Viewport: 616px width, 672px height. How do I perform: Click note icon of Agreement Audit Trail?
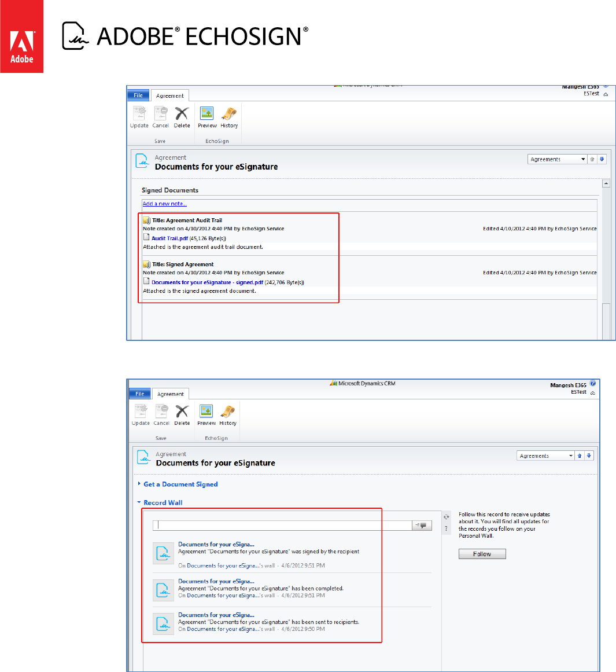tap(146, 221)
